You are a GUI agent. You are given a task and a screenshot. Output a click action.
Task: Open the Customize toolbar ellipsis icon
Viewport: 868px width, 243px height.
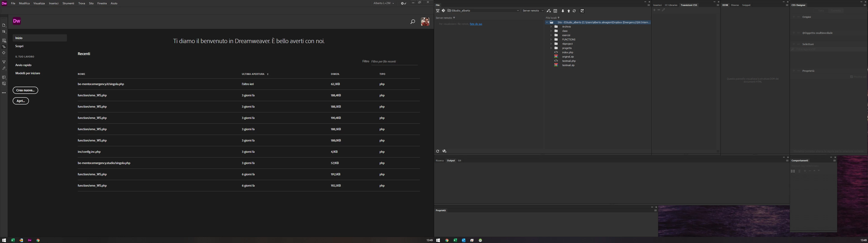pyautogui.click(x=4, y=93)
